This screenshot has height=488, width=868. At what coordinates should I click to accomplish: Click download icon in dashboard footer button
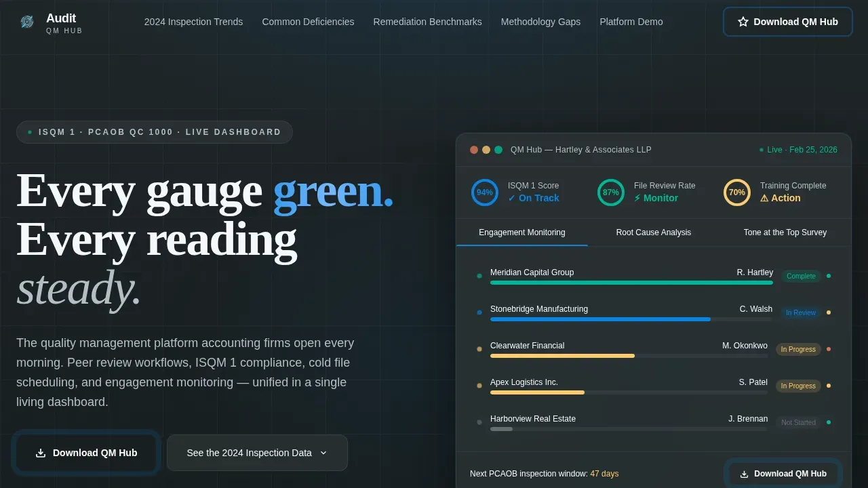coord(744,474)
